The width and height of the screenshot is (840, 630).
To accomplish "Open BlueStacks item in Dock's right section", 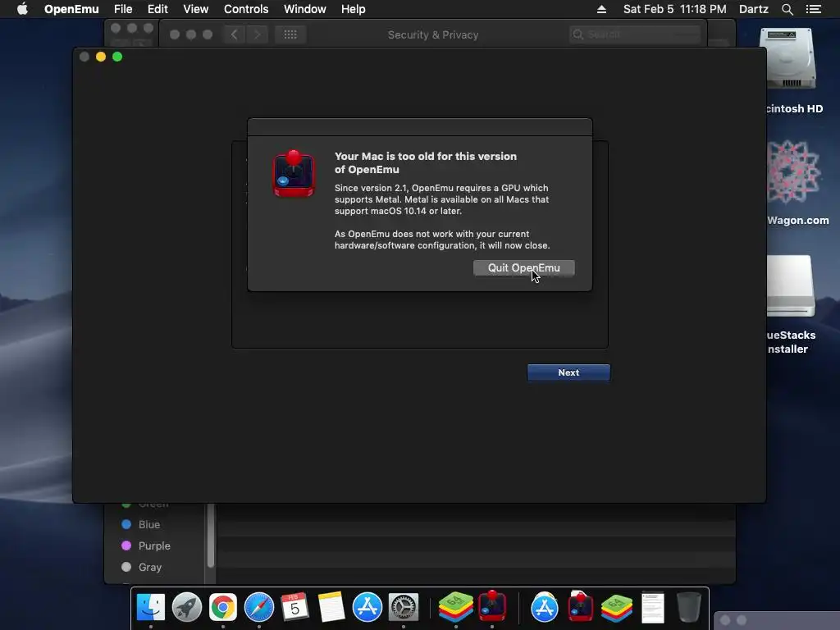I will (x=617, y=607).
